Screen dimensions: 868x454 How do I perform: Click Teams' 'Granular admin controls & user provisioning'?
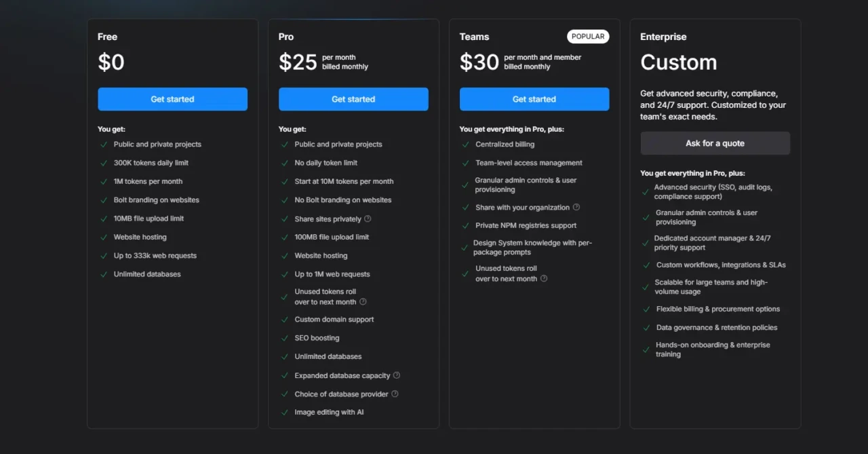(x=526, y=185)
